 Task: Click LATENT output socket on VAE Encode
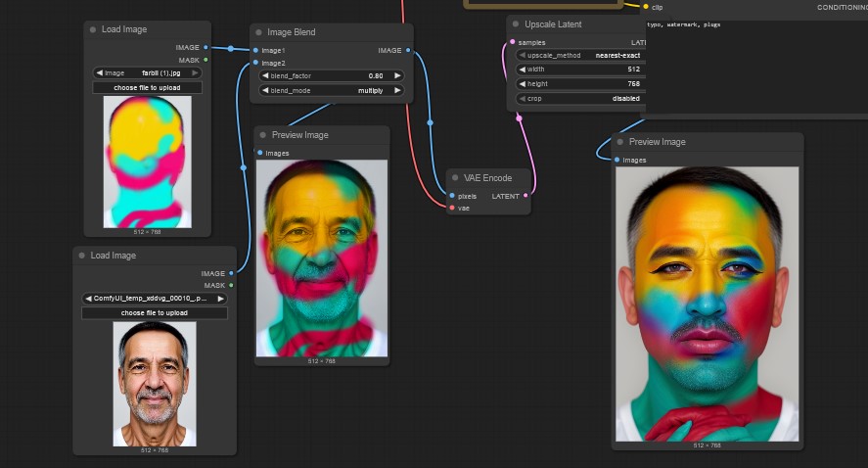[x=525, y=196]
